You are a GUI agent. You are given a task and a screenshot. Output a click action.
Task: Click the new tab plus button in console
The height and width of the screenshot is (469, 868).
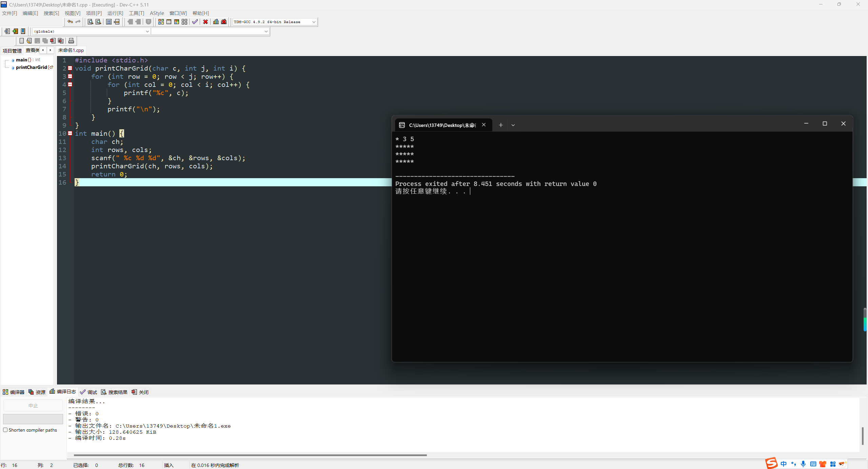click(500, 125)
